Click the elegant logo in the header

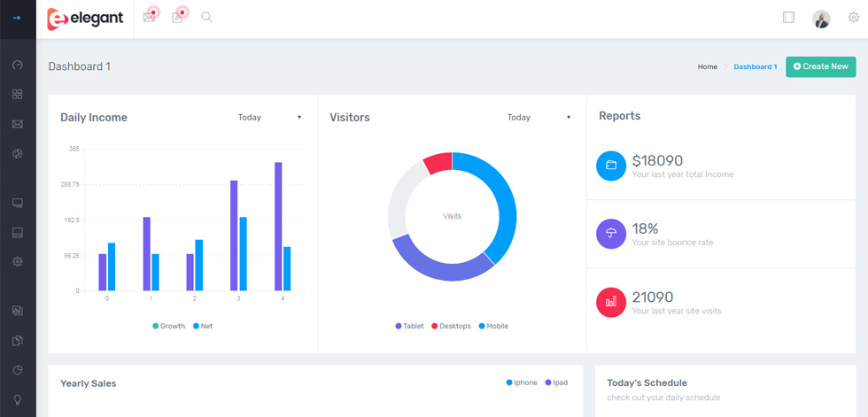click(x=85, y=19)
